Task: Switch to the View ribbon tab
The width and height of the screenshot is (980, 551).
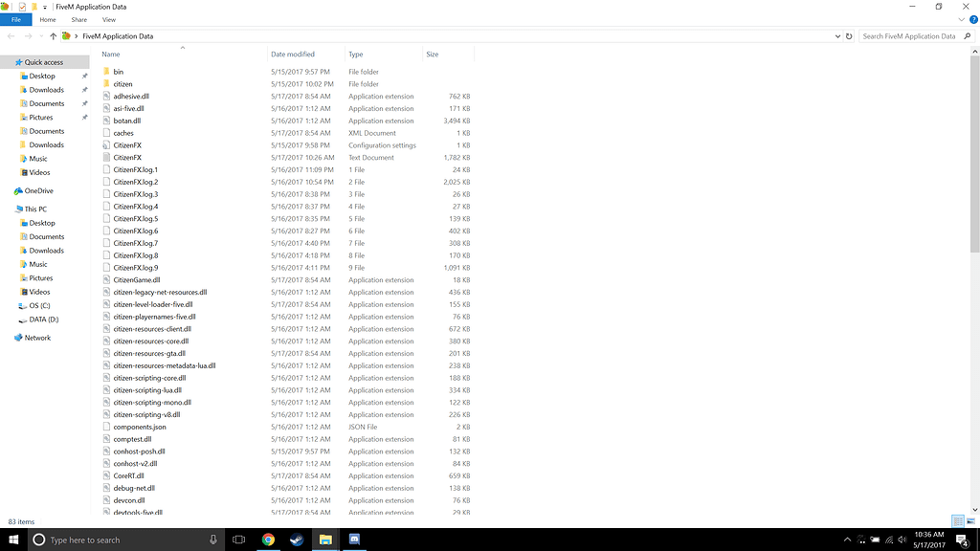Action: click(x=108, y=18)
